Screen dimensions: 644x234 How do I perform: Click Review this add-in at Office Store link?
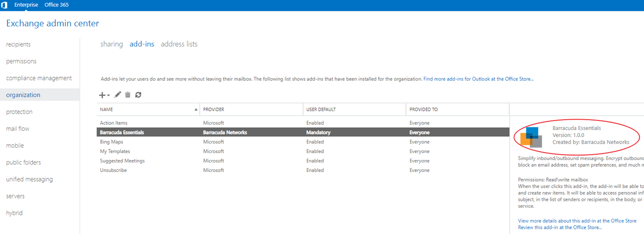tap(560, 228)
